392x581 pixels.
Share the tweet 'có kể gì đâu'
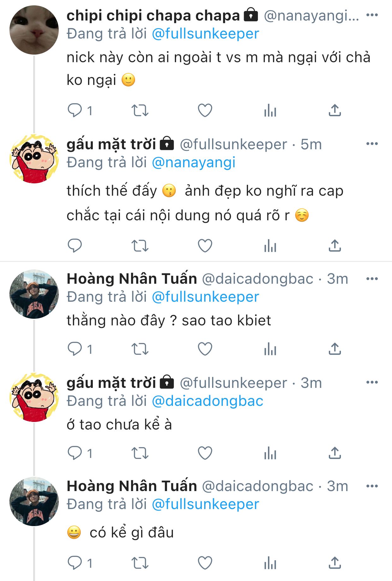[x=335, y=563]
